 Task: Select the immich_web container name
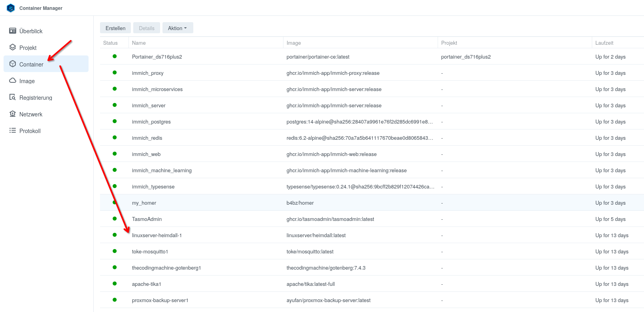tap(146, 154)
